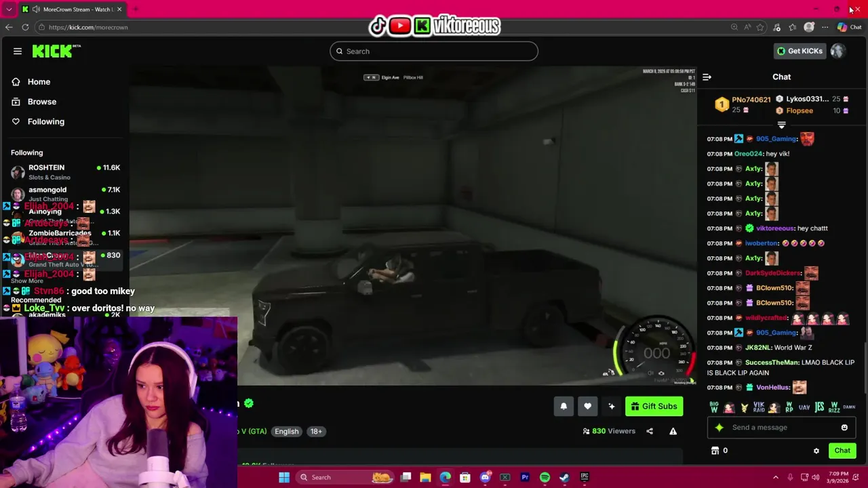Focus the Kick search box
The height and width of the screenshot is (488, 868).
434,51
